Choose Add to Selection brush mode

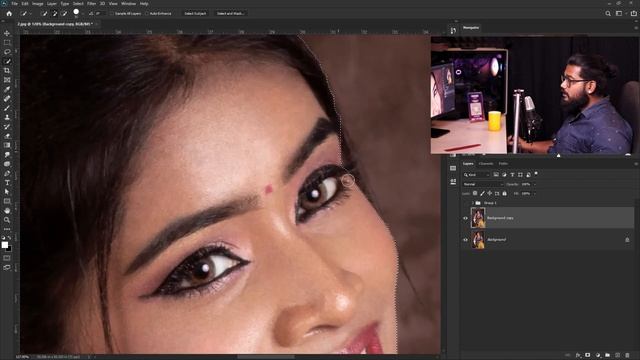pos(54,13)
